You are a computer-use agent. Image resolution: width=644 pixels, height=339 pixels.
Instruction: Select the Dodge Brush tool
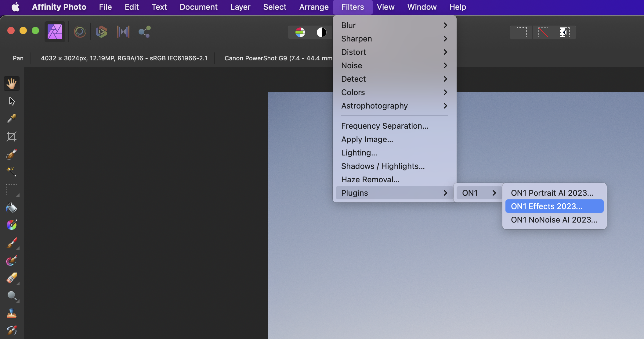[x=12, y=296]
